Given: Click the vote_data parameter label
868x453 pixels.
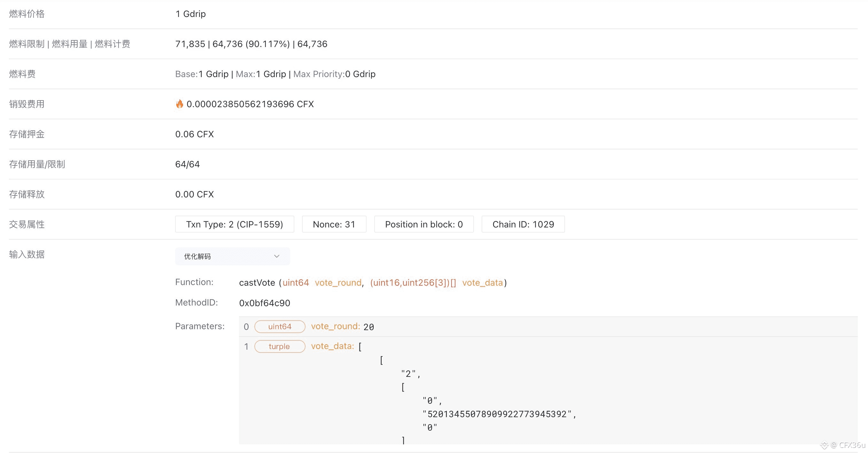Looking at the screenshot, I should (332, 346).
